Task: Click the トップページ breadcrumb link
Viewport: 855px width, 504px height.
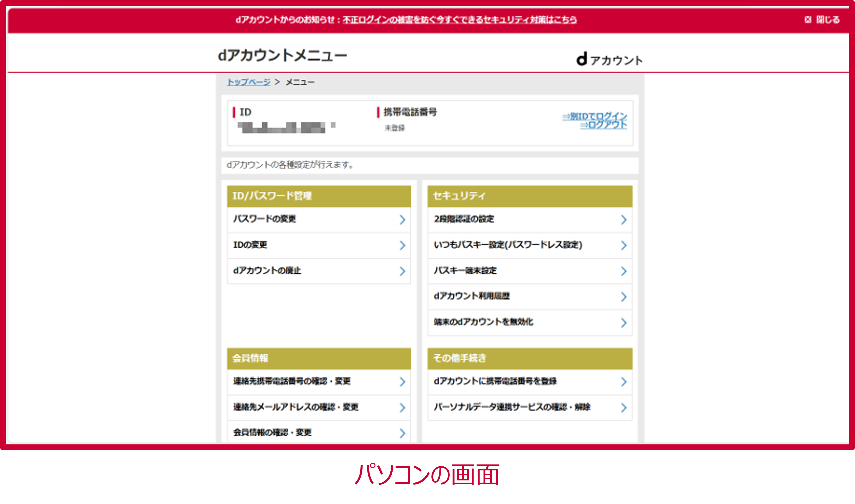Action: tap(249, 82)
